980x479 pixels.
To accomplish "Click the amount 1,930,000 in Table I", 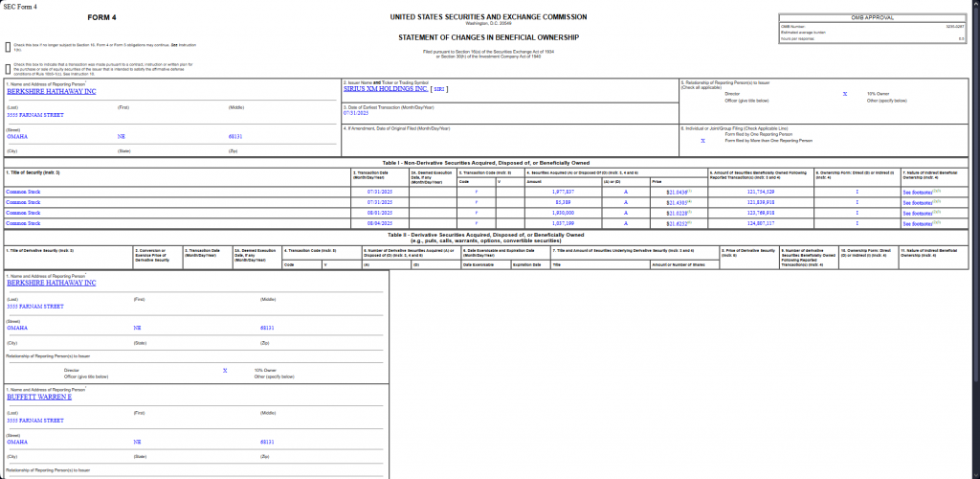I will click(x=563, y=214).
